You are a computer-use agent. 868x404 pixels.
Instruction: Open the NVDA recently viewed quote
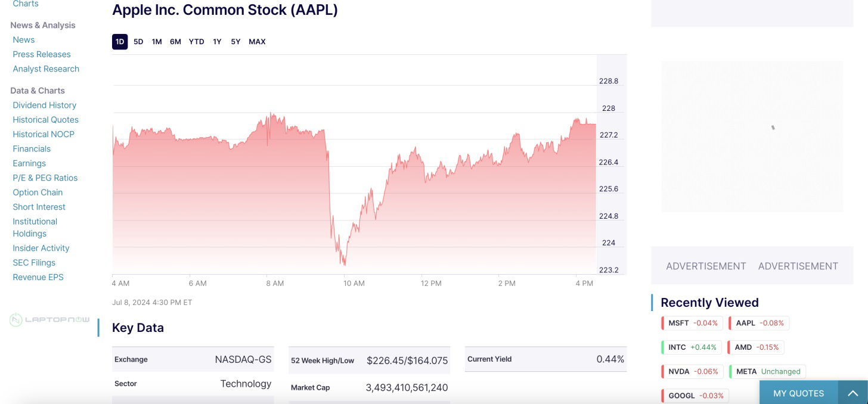(692, 371)
